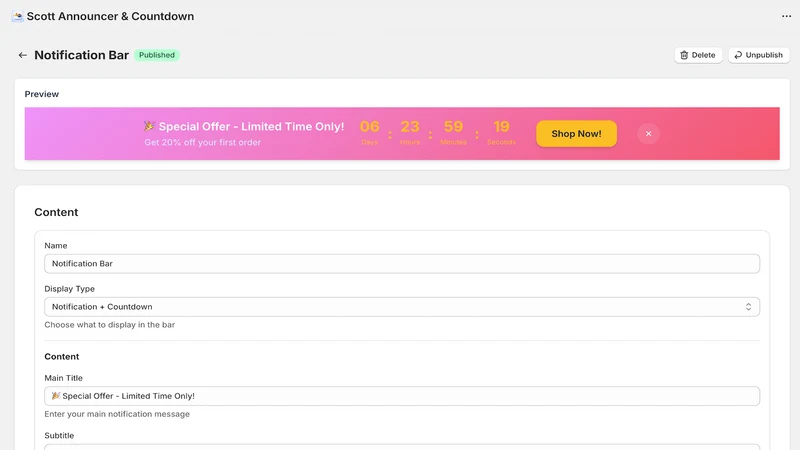Viewport: 800px width, 450px height.
Task: Click the Minutes countdown value 59
Action: click(453, 127)
